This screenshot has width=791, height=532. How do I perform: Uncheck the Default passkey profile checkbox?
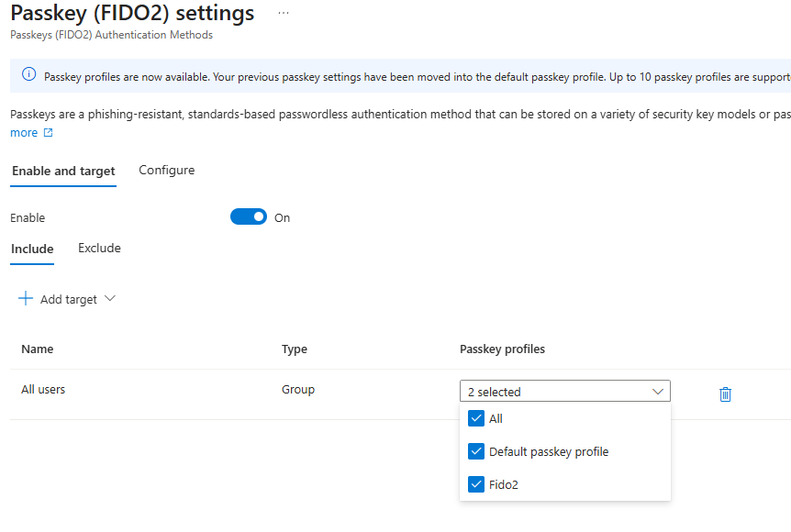click(475, 451)
